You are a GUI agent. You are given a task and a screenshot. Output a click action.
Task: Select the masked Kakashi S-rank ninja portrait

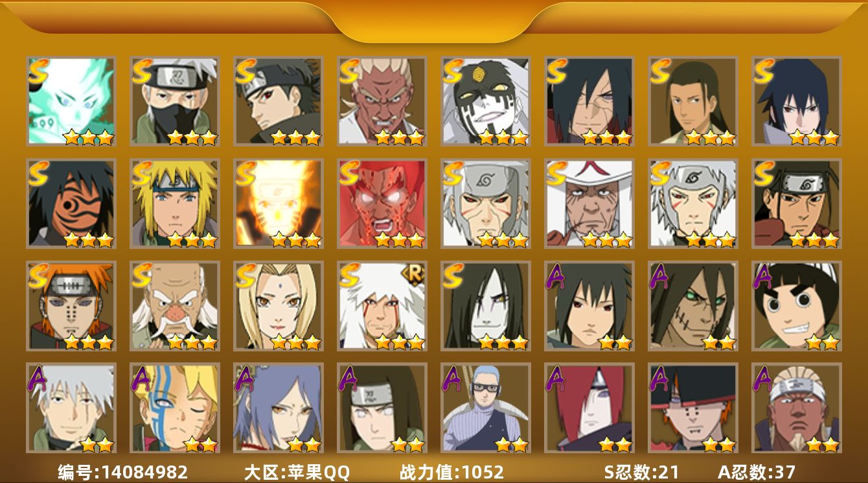(x=174, y=100)
